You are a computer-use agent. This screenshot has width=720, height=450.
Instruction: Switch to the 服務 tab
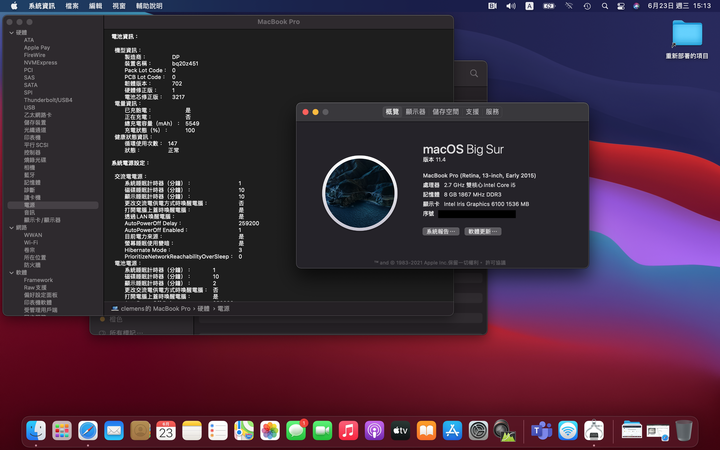492,112
